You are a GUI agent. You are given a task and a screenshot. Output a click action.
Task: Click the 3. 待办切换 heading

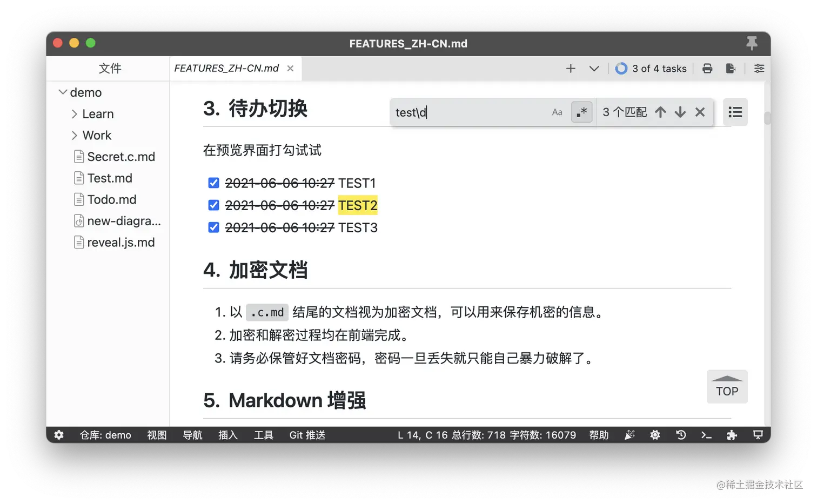tap(255, 109)
